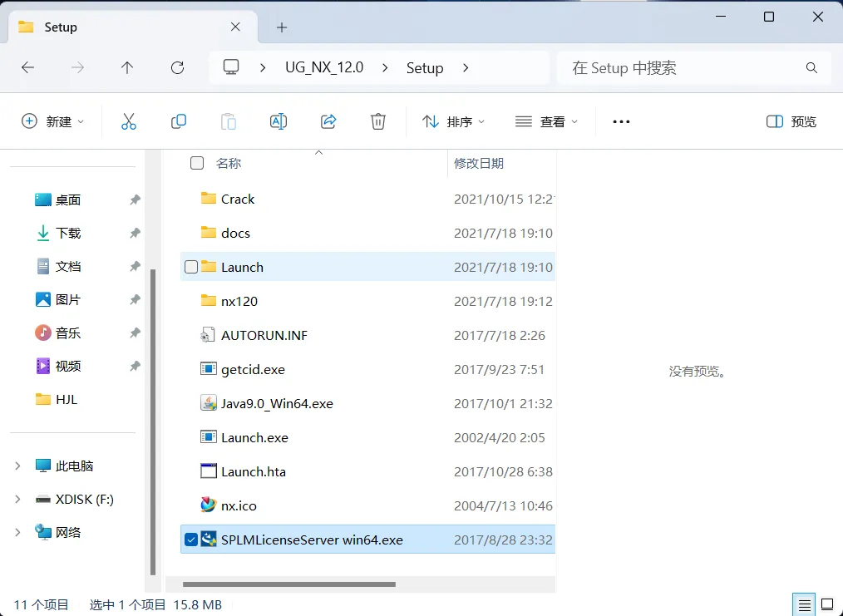Open the three-dot more options menu
The height and width of the screenshot is (616, 843).
pos(621,121)
